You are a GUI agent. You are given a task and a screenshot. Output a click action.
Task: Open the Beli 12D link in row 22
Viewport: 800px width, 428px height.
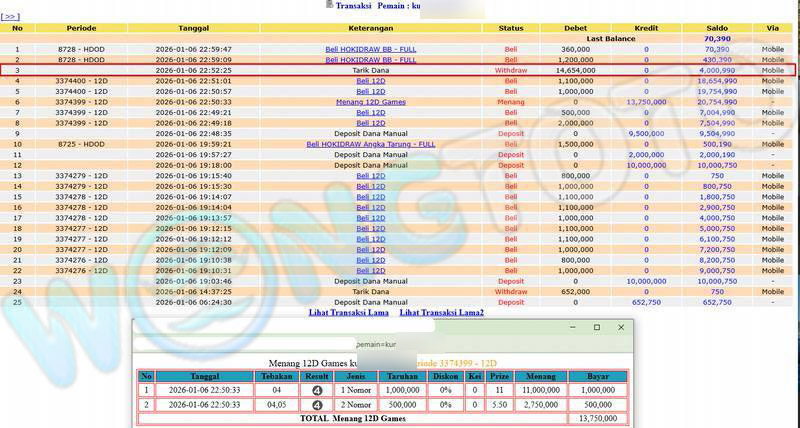point(371,270)
